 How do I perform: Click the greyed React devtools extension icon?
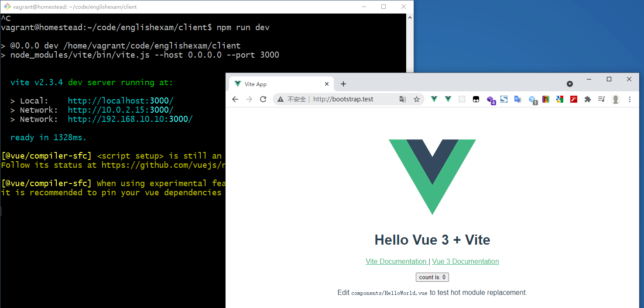coord(462,99)
